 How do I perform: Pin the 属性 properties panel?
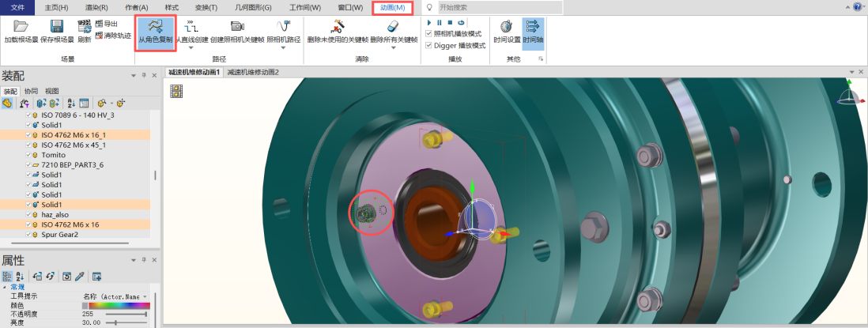pos(144,261)
